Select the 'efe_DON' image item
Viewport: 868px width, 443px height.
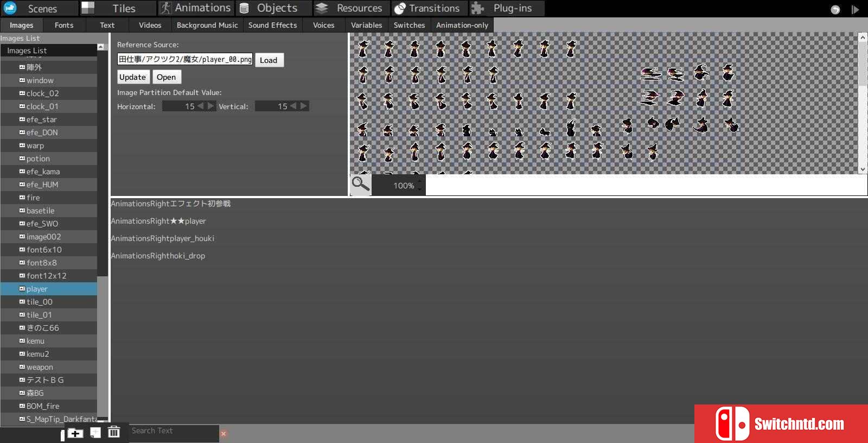click(x=49, y=132)
